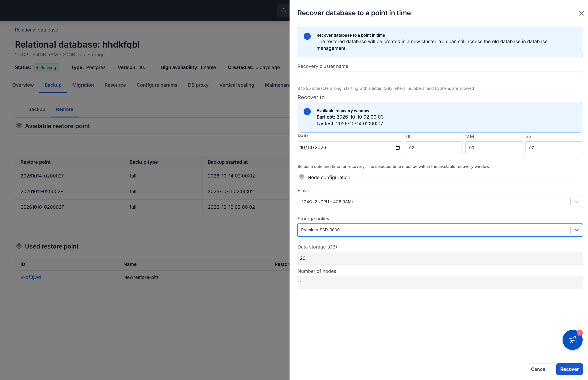Click info icon in recover database notice
The height and width of the screenshot is (380, 588).
(x=307, y=36)
